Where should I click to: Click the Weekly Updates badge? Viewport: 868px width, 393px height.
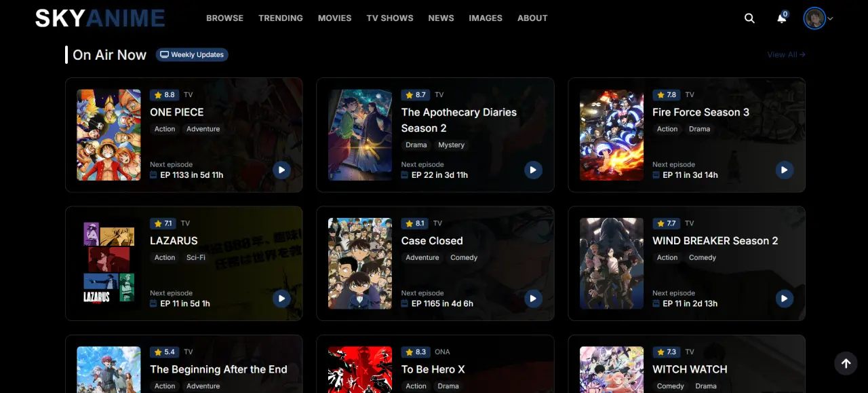pyautogui.click(x=192, y=55)
